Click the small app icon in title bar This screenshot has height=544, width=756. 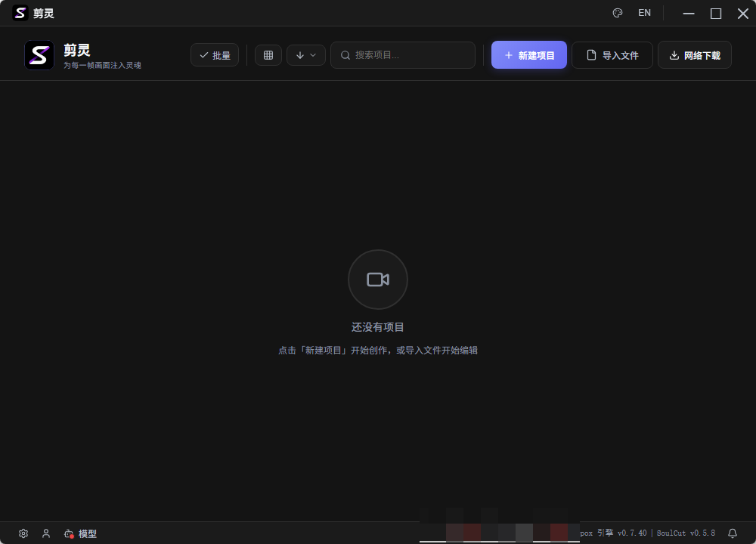tap(20, 13)
